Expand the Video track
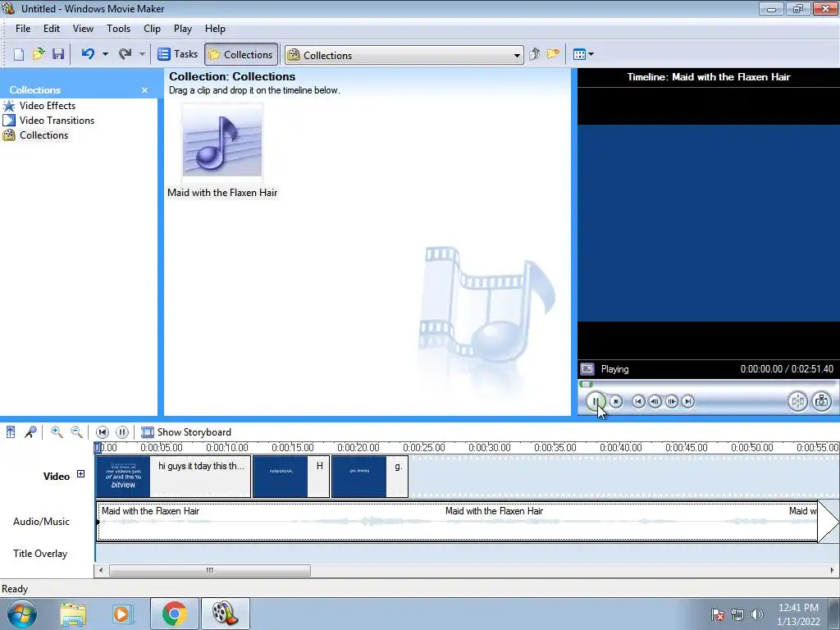This screenshot has height=630, width=840. [x=80, y=474]
